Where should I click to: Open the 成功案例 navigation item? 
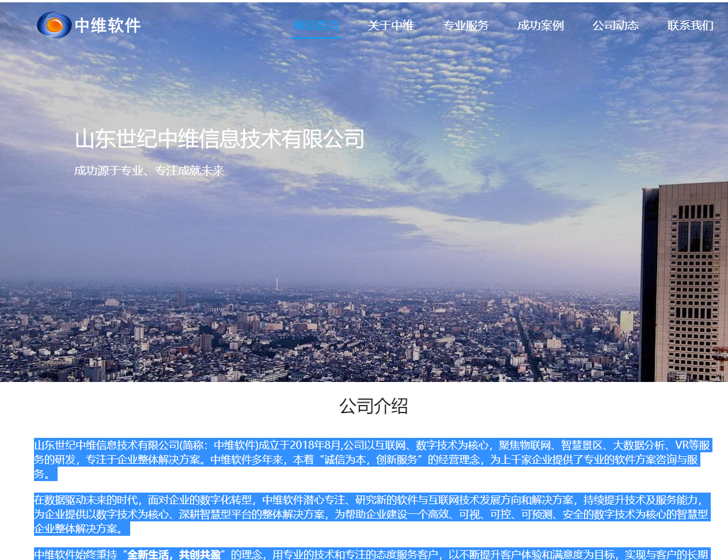(x=541, y=25)
